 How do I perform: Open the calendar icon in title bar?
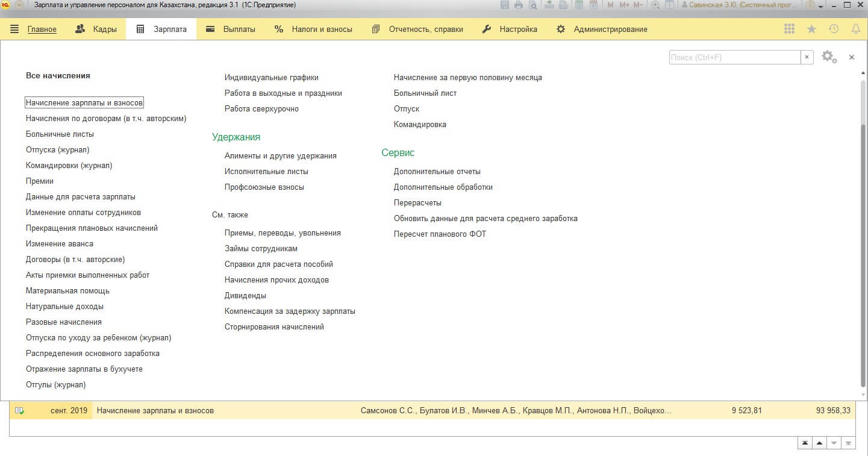pyautogui.click(x=593, y=5)
